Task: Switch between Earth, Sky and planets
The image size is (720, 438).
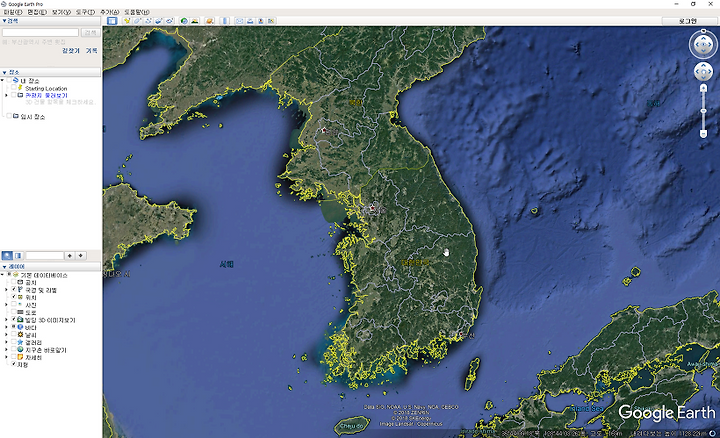Action: click(x=209, y=21)
